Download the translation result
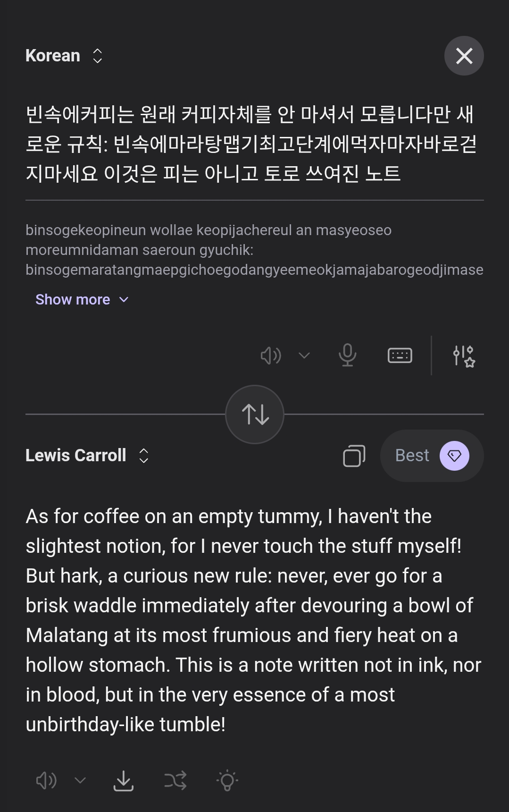 click(x=124, y=780)
